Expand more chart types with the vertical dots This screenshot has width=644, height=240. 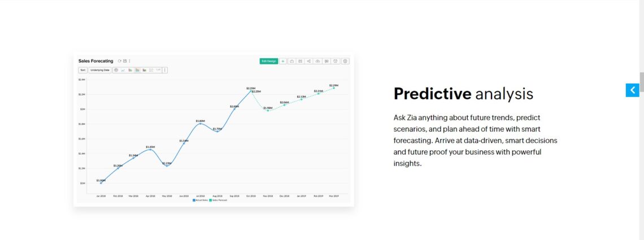pos(165,70)
